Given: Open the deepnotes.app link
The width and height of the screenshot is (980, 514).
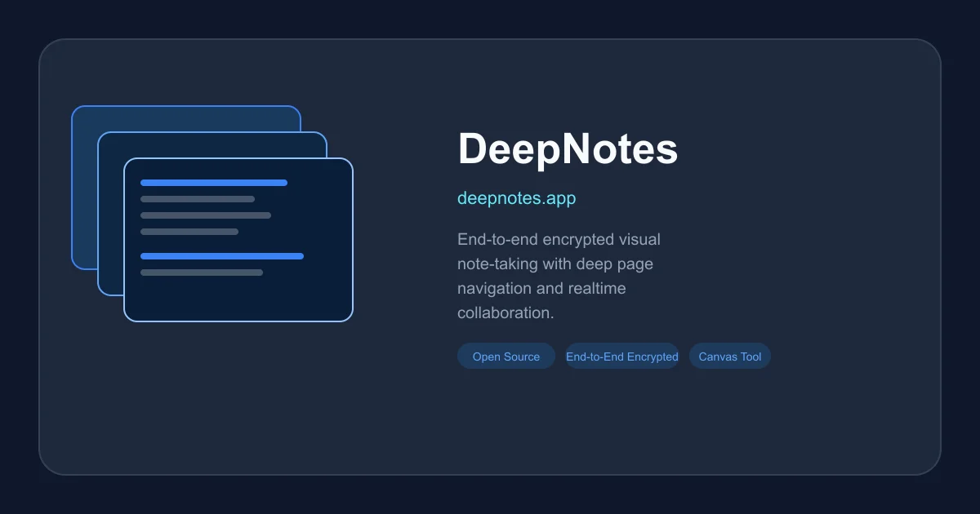Looking at the screenshot, I should point(516,198).
